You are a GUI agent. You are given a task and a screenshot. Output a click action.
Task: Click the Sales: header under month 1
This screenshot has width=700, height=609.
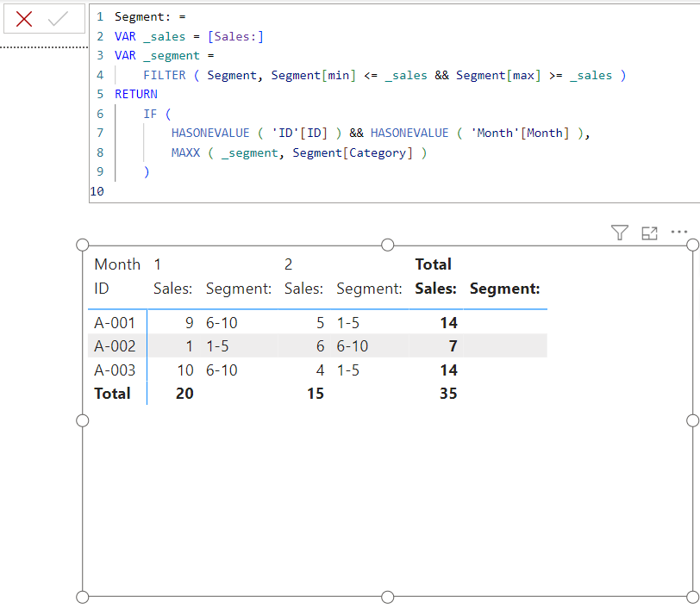[x=172, y=289]
